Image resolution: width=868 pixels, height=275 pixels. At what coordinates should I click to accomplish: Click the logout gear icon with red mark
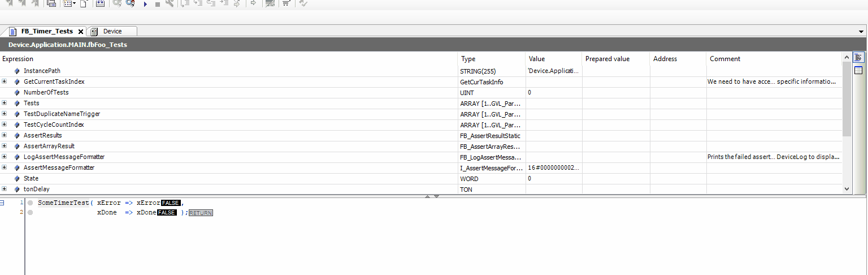(130, 3)
